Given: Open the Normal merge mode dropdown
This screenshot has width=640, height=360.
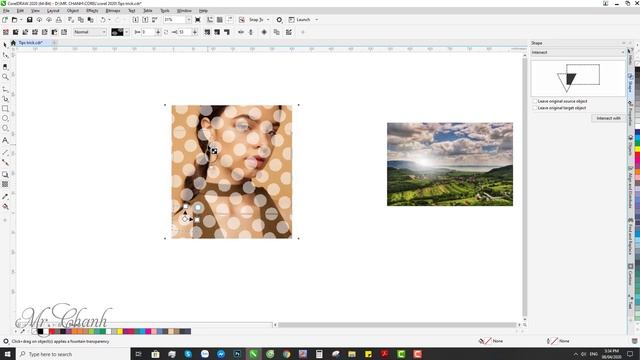Looking at the screenshot, I should tap(89, 32).
